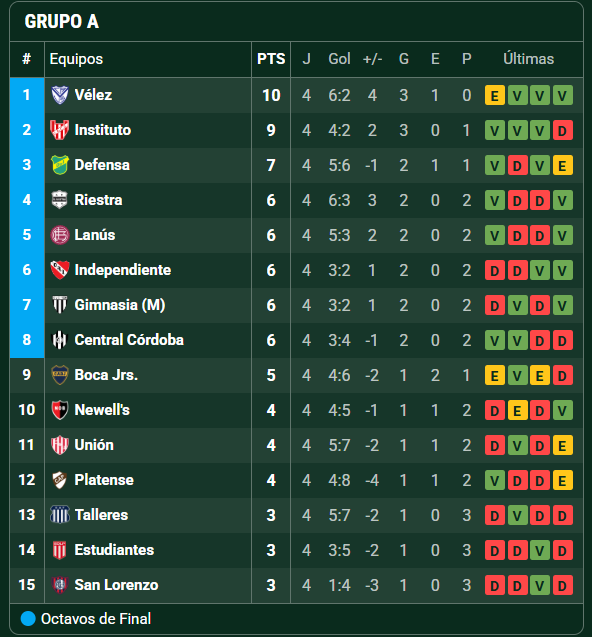Image resolution: width=592 pixels, height=637 pixels.
Task: Click the Instituto club badge
Action: pos(60,130)
